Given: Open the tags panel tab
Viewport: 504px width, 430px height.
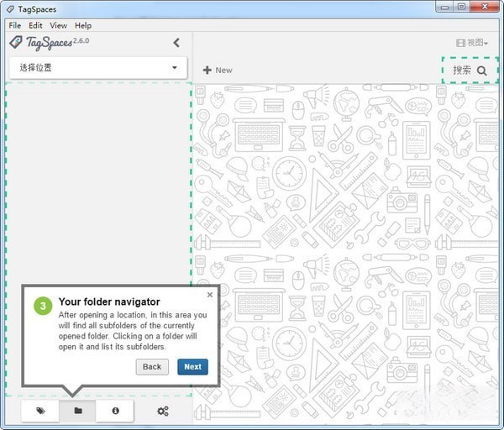Looking at the screenshot, I should pyautogui.click(x=40, y=411).
